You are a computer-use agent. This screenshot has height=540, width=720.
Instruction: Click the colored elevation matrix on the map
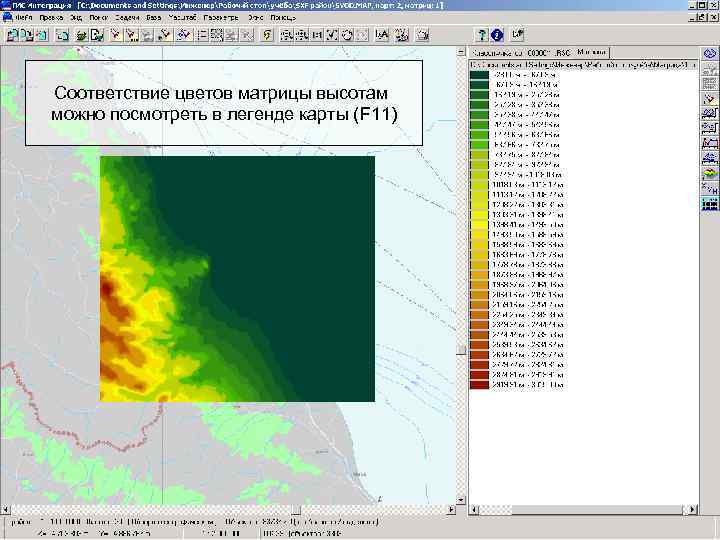point(237,278)
